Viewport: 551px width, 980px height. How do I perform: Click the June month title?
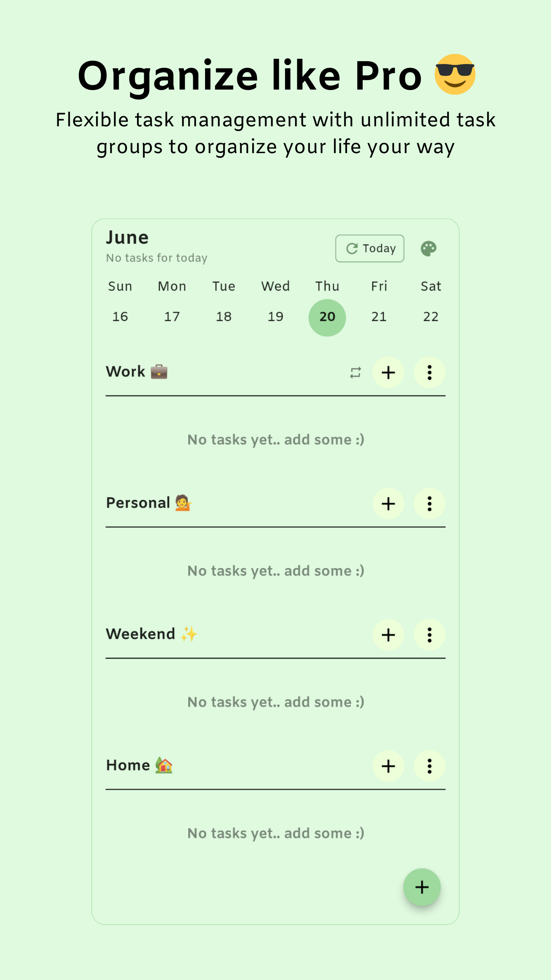[x=127, y=237]
